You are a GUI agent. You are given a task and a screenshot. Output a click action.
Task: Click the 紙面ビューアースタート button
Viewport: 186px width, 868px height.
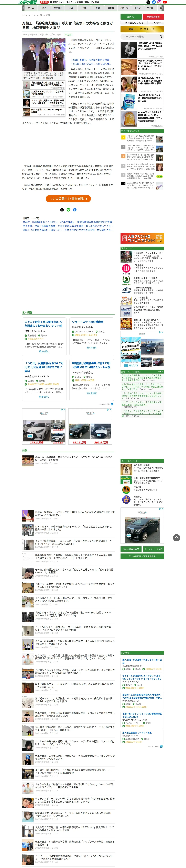click(x=142, y=29)
